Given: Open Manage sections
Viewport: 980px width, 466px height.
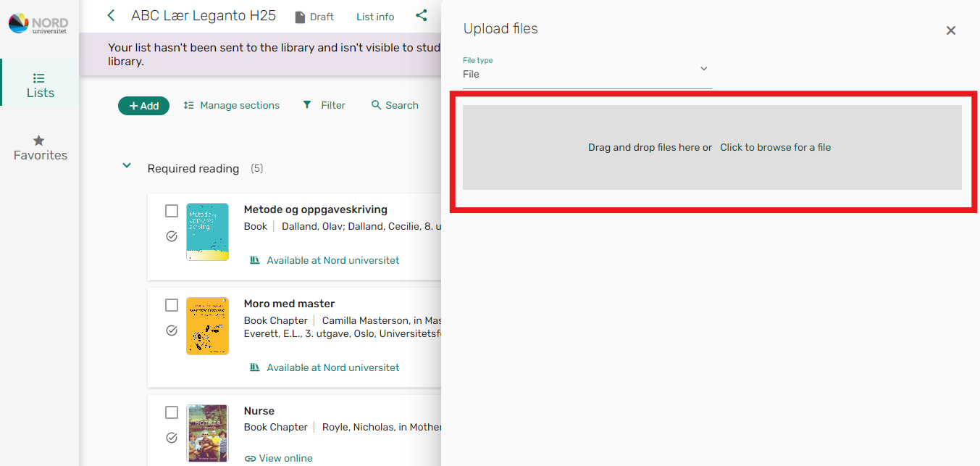Looking at the screenshot, I should click(x=232, y=105).
